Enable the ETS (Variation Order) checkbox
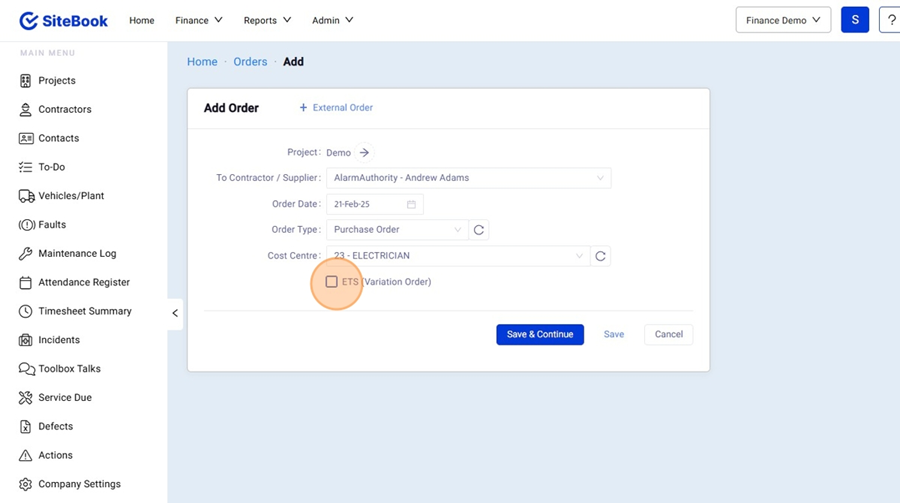Image resolution: width=900 pixels, height=503 pixels. pos(332,282)
